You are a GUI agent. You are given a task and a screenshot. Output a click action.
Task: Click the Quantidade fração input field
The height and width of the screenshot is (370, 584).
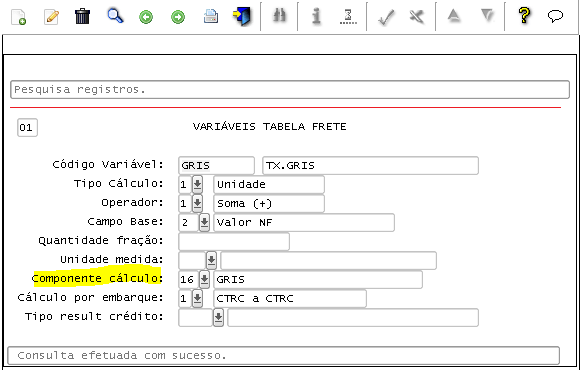tap(234, 241)
